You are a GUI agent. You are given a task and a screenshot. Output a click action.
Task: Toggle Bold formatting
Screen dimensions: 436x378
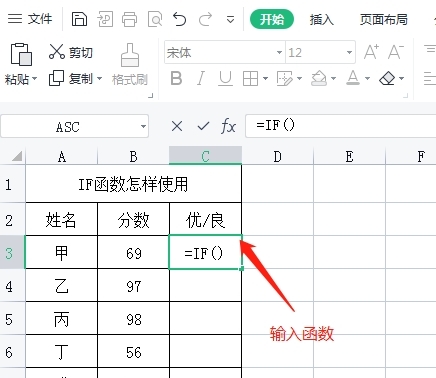[176, 78]
